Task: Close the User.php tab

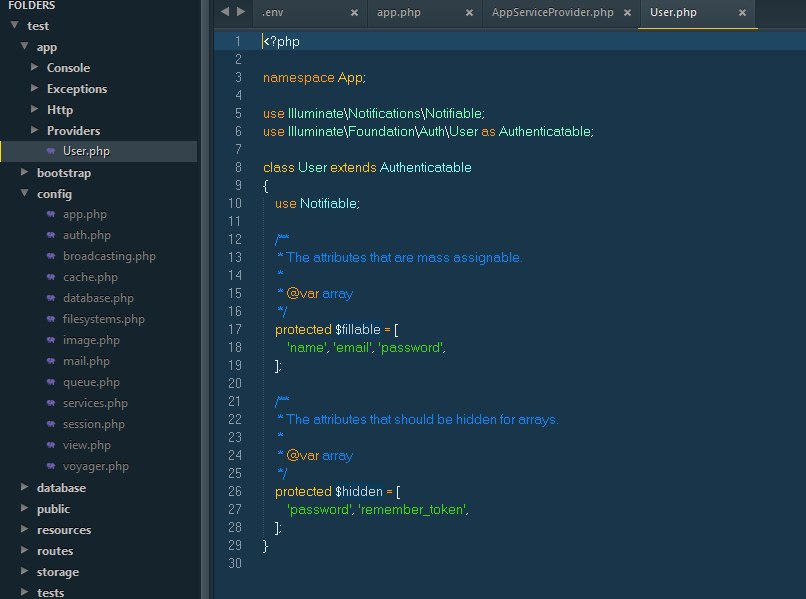Action: 742,13
